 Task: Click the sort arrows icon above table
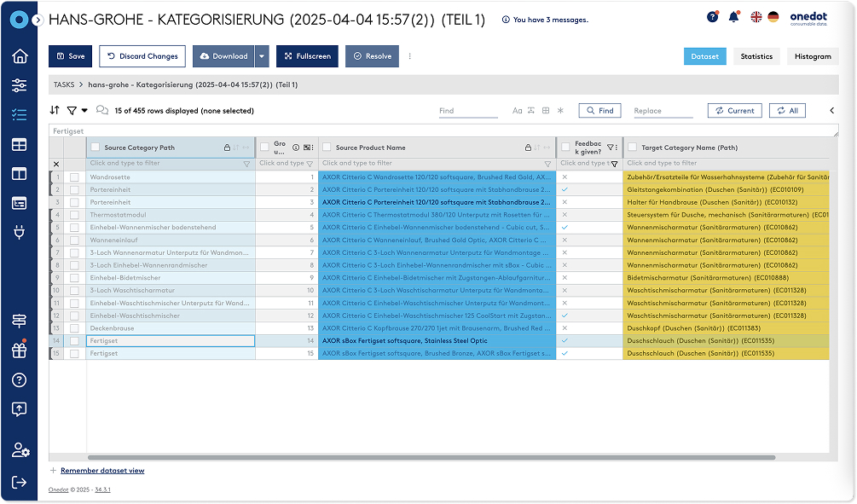click(x=54, y=110)
